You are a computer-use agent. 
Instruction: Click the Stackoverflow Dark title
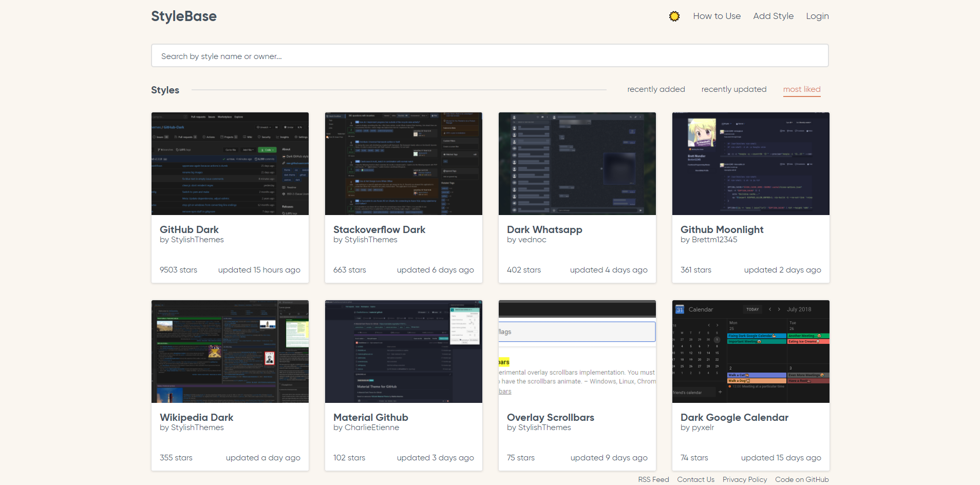(379, 229)
